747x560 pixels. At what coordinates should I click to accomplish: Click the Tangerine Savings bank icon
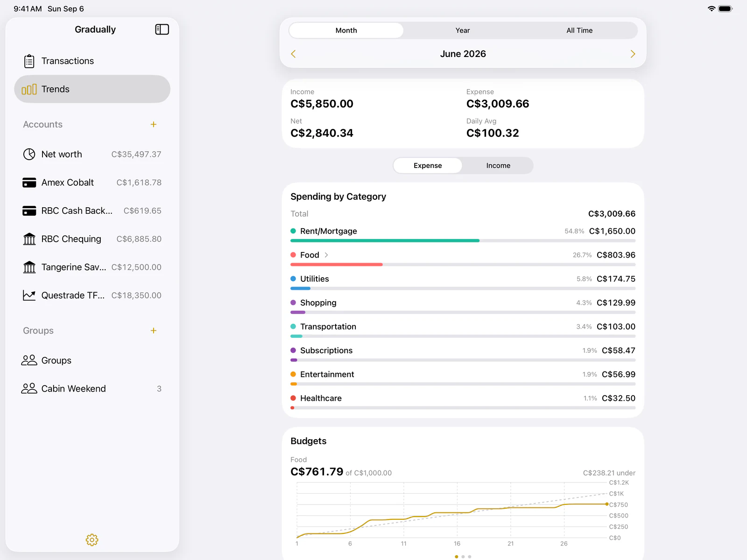coord(29,267)
